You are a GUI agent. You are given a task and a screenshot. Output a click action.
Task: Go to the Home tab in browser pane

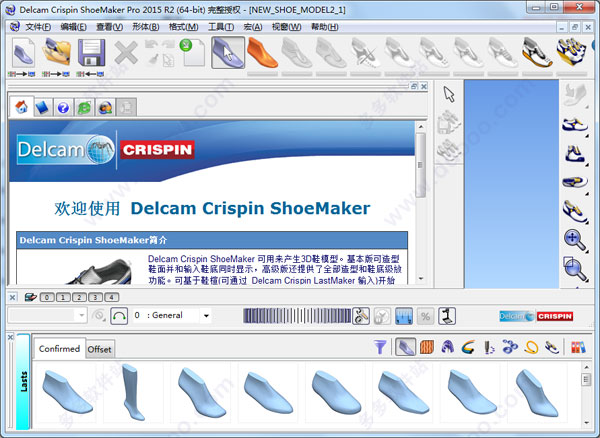pyautogui.click(x=21, y=107)
